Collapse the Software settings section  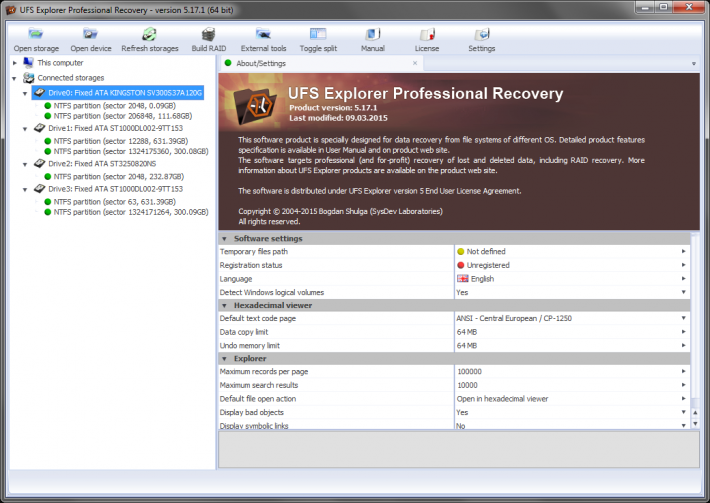224,239
